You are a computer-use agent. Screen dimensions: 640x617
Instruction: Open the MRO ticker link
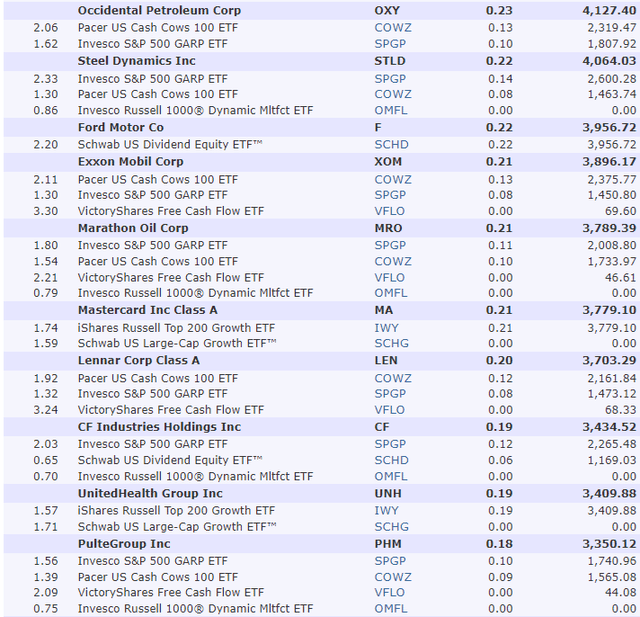(389, 228)
